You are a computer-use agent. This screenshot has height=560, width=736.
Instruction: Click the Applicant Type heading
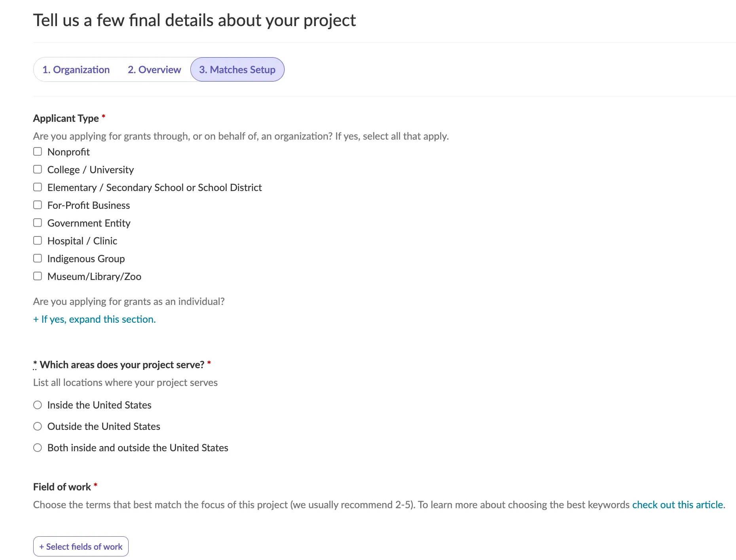pos(65,118)
